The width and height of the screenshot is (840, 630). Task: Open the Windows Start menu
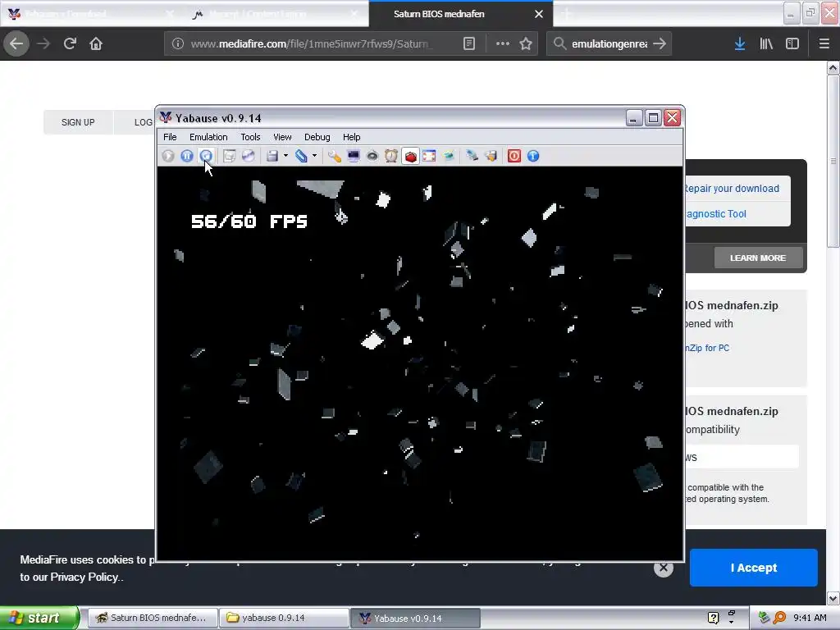[39, 618]
